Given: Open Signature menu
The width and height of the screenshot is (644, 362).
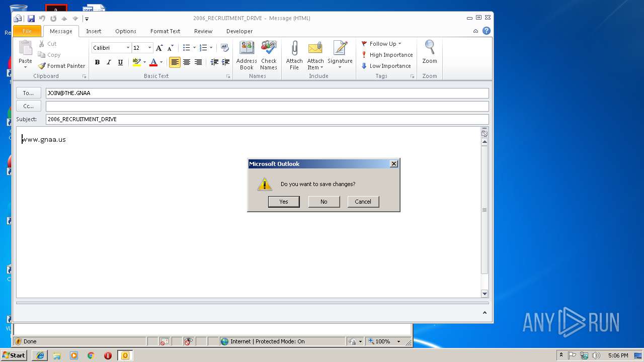Looking at the screenshot, I should tap(340, 55).
